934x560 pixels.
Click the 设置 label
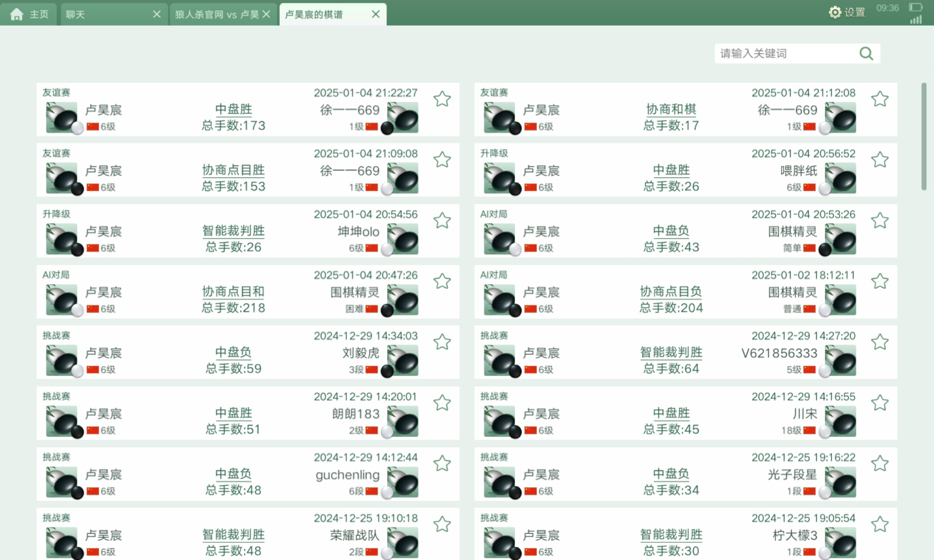click(855, 13)
